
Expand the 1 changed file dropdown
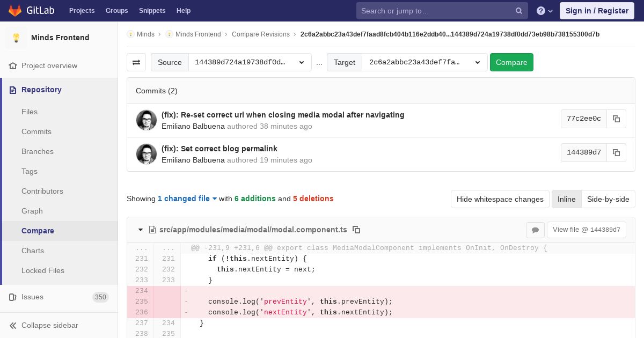click(x=187, y=199)
